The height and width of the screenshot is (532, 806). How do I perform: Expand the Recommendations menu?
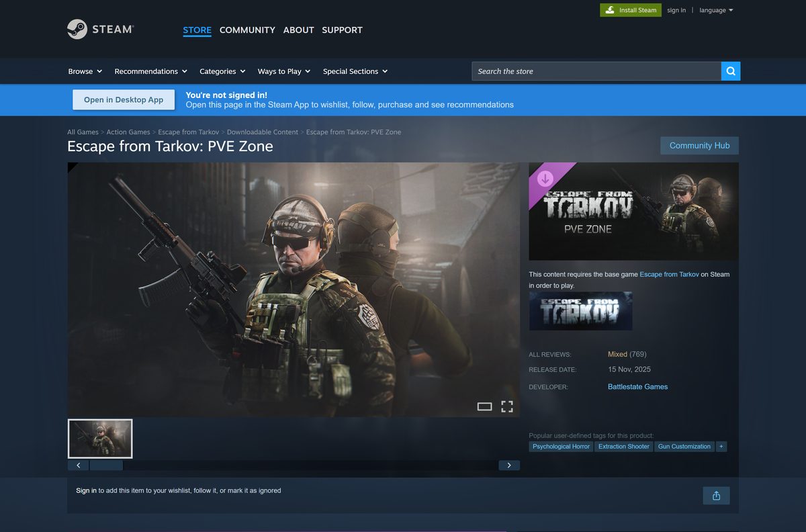150,71
